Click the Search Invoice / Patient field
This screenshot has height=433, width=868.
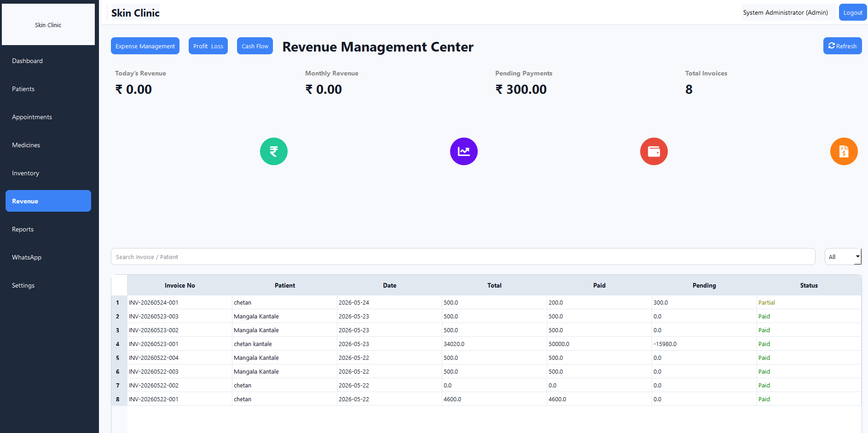463,257
